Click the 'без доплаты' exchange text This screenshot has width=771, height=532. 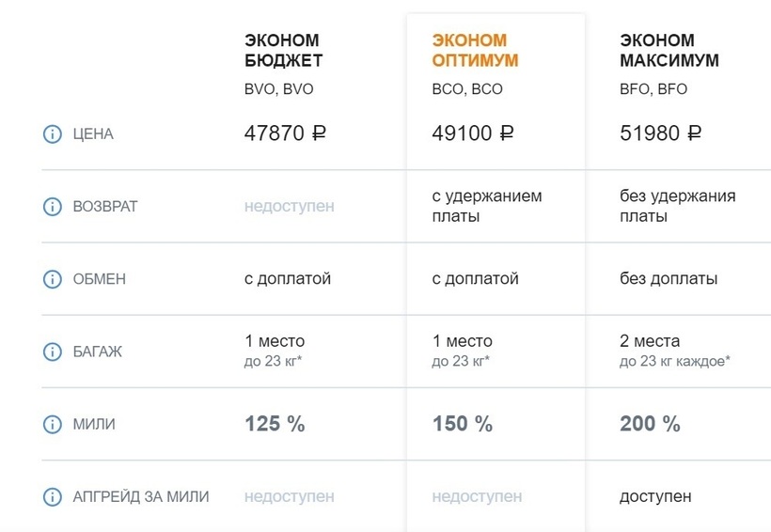(669, 279)
